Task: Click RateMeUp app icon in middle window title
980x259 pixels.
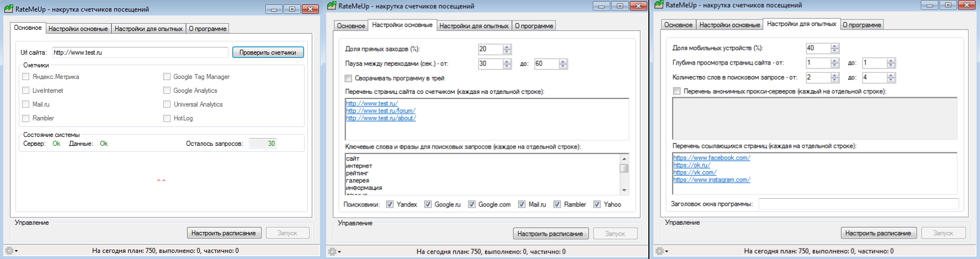Action: pos(331,6)
